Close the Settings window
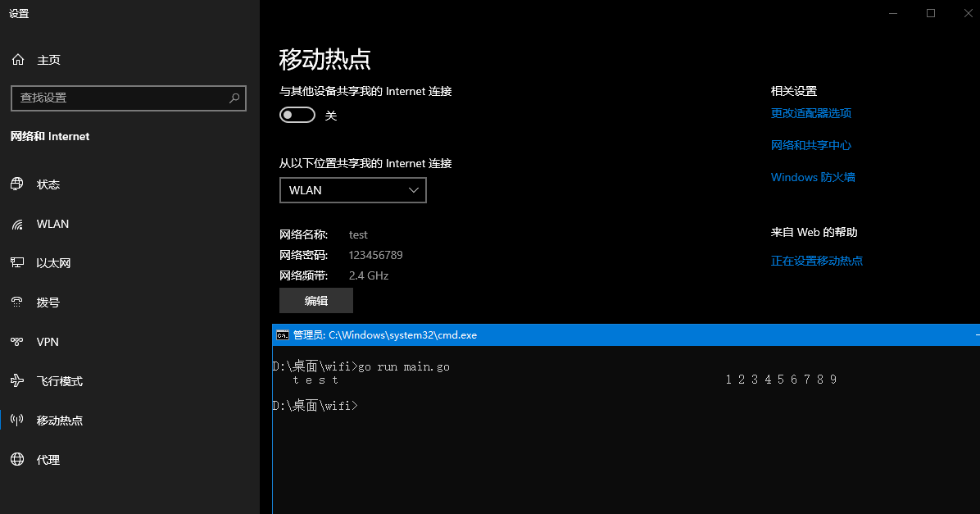 click(x=968, y=13)
